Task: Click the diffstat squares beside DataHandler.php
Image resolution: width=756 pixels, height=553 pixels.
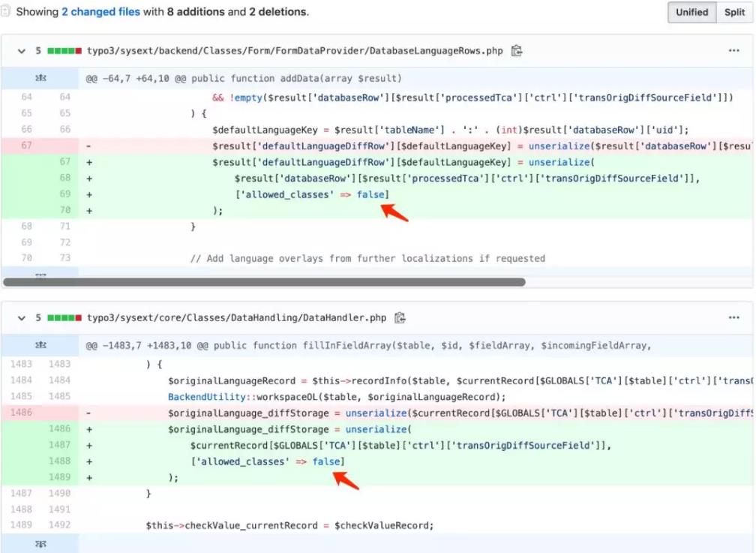Action: coord(63,317)
